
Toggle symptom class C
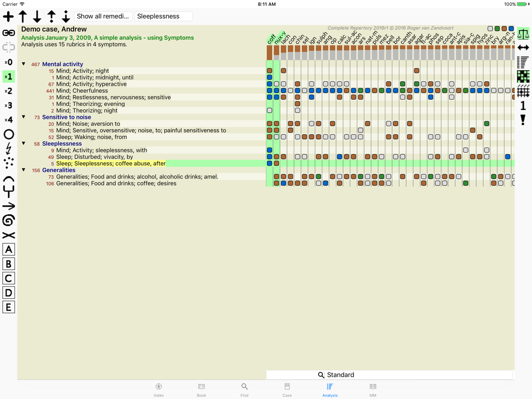pyautogui.click(x=9, y=279)
